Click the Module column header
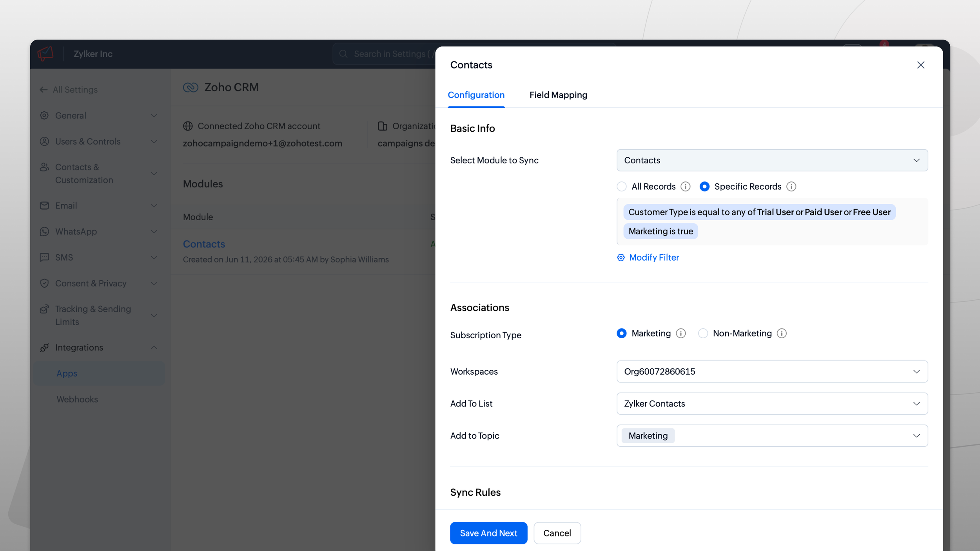 [198, 217]
